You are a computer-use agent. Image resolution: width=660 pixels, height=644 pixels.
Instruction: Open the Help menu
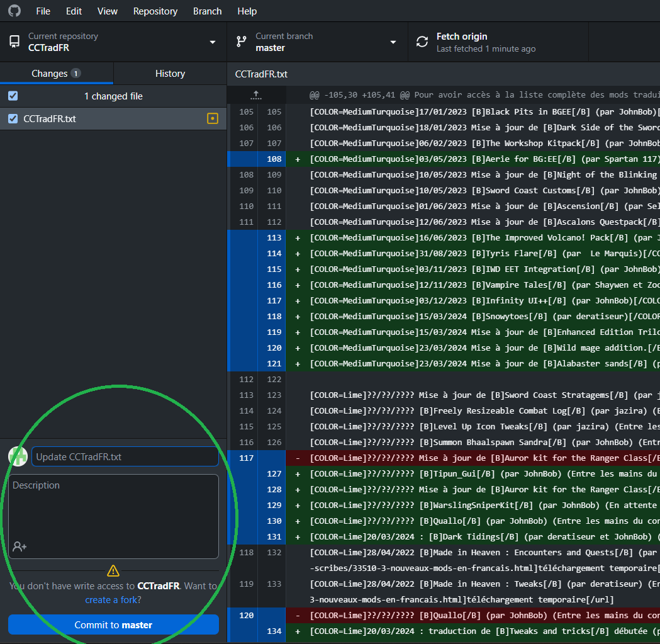[247, 11]
